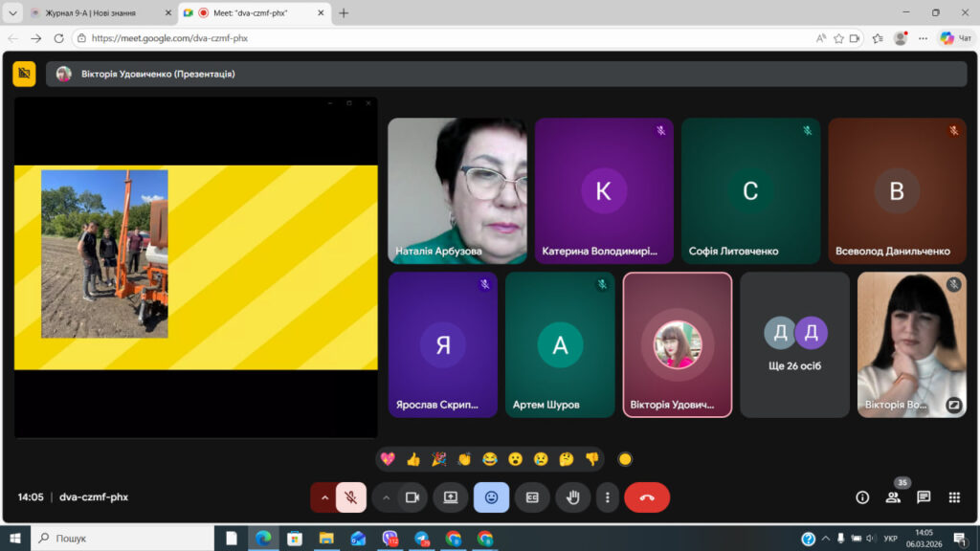Show the participants list
The height and width of the screenshot is (551, 980).
893,497
